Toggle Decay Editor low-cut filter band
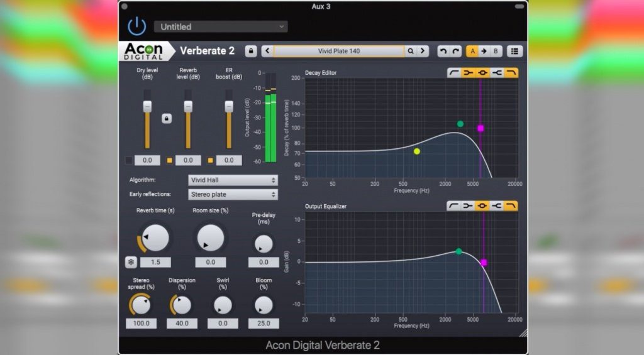Viewport: 644px width, 355px height. click(x=454, y=73)
